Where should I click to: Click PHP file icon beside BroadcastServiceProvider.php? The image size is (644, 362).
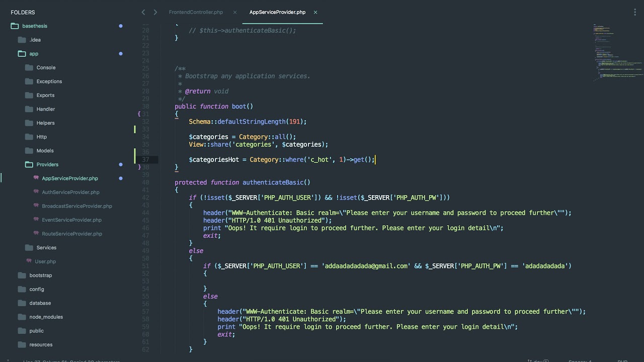(x=36, y=206)
